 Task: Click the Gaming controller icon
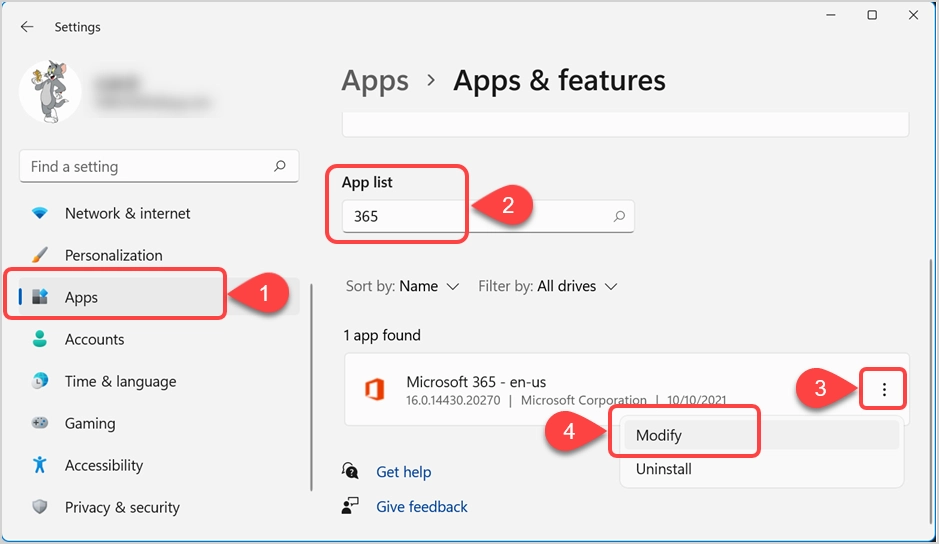(40, 423)
